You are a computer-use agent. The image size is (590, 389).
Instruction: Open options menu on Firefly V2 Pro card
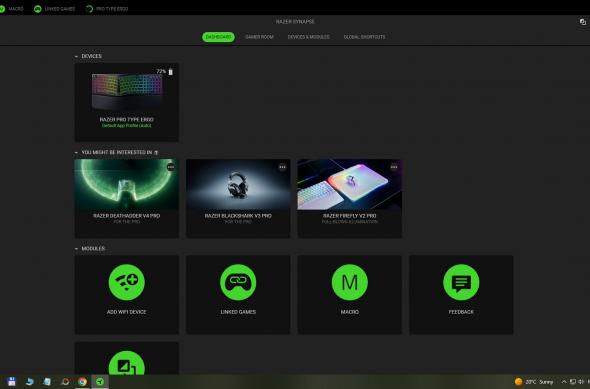pos(394,167)
